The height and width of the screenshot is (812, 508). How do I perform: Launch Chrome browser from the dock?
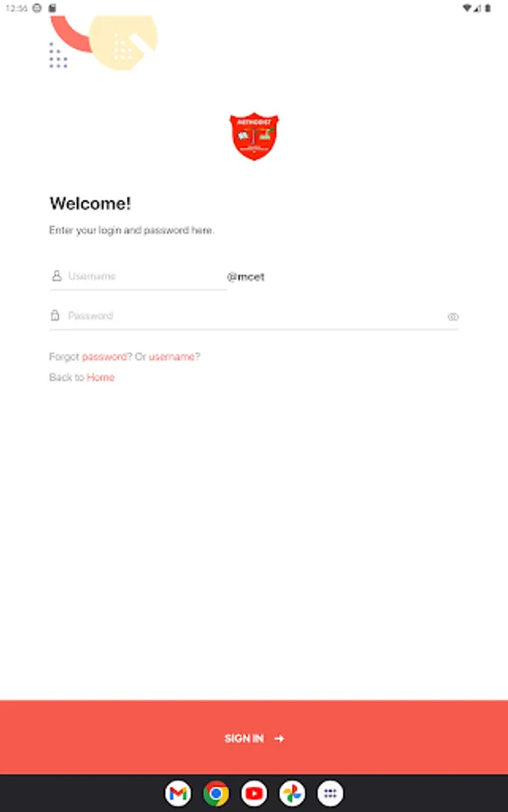(216, 793)
